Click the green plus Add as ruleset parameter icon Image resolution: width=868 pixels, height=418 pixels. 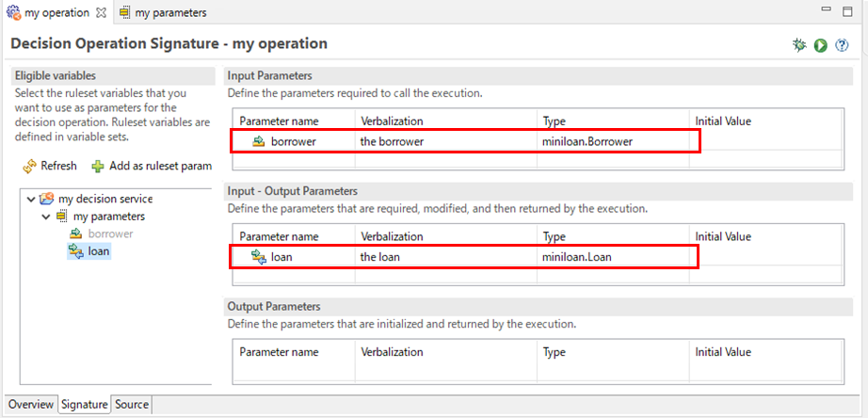[98, 166]
